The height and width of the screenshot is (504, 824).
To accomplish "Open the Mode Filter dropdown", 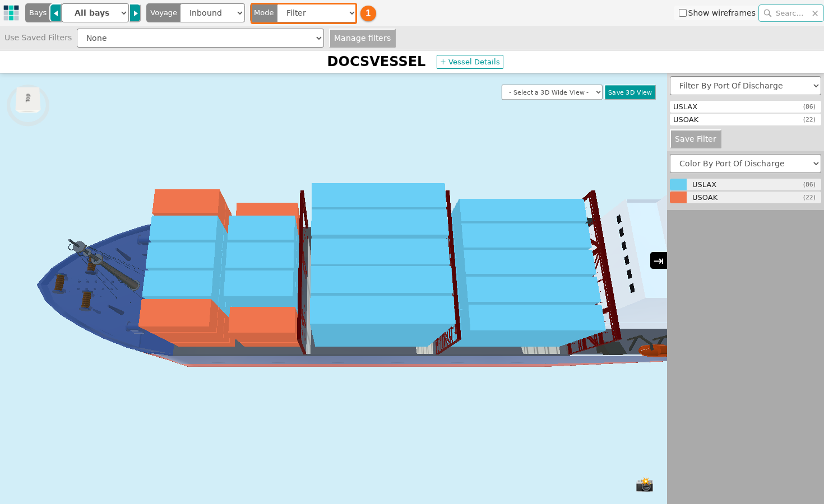I will [317, 13].
